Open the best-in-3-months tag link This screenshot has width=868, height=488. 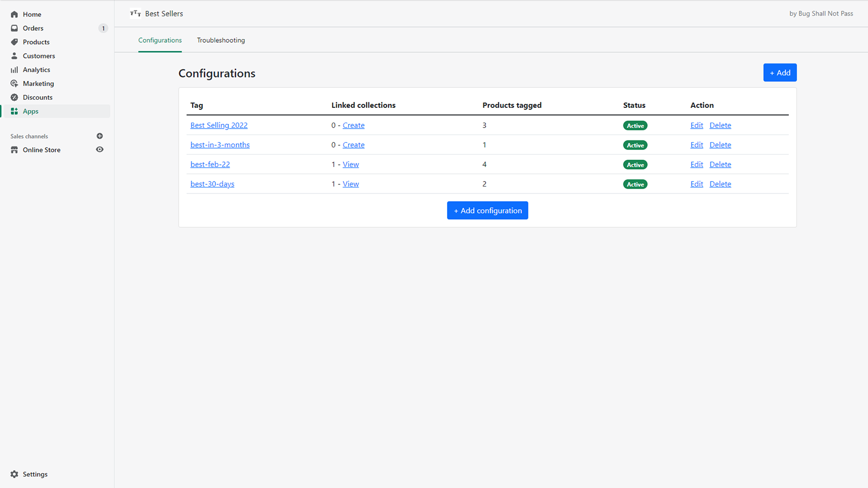(220, 145)
